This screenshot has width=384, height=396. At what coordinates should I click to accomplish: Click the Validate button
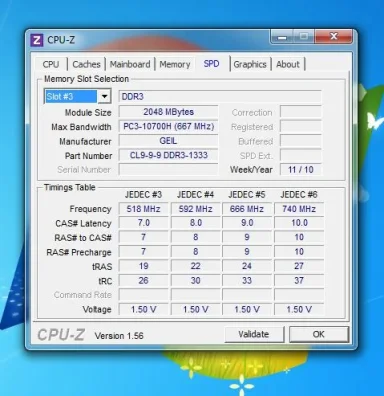254,334
